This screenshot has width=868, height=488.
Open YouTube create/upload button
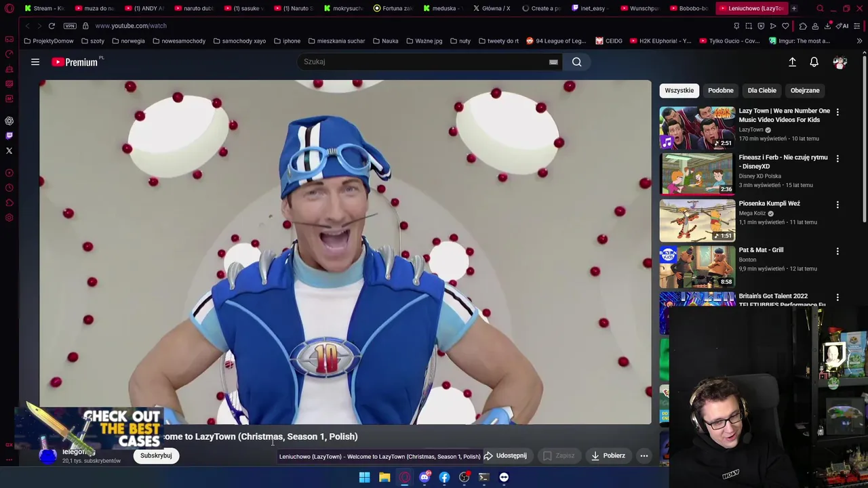coord(792,62)
